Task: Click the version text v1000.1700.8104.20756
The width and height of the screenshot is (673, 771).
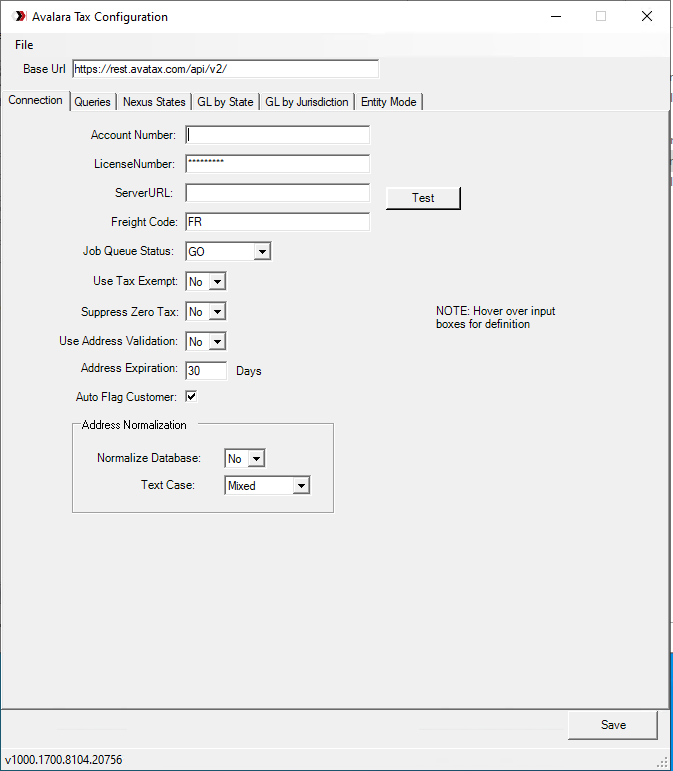Action: click(63, 760)
